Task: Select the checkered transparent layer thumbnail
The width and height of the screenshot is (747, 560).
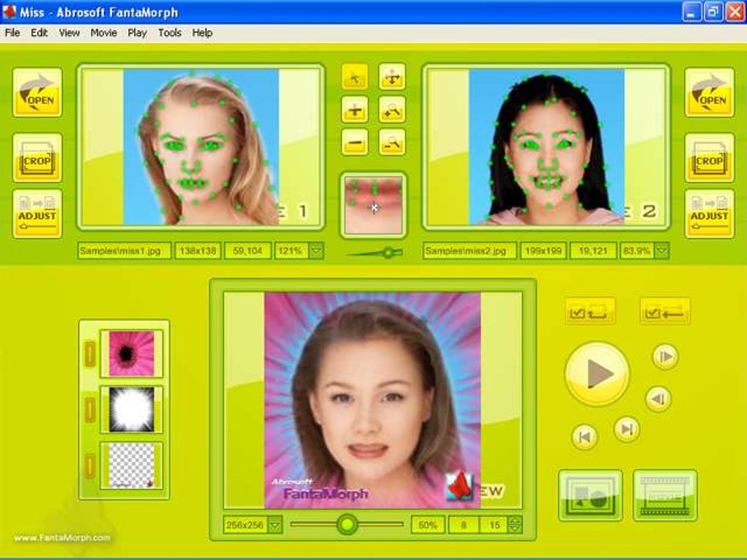Action: 132,466
